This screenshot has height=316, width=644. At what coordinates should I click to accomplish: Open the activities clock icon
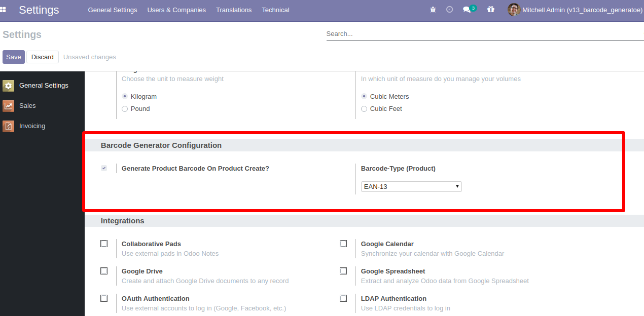(x=449, y=10)
